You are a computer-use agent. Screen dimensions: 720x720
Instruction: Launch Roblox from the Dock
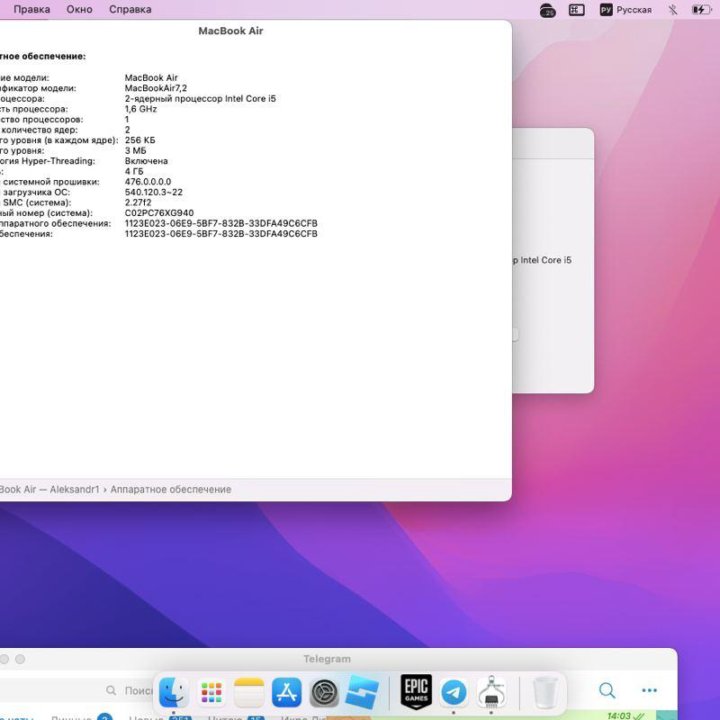(362, 692)
